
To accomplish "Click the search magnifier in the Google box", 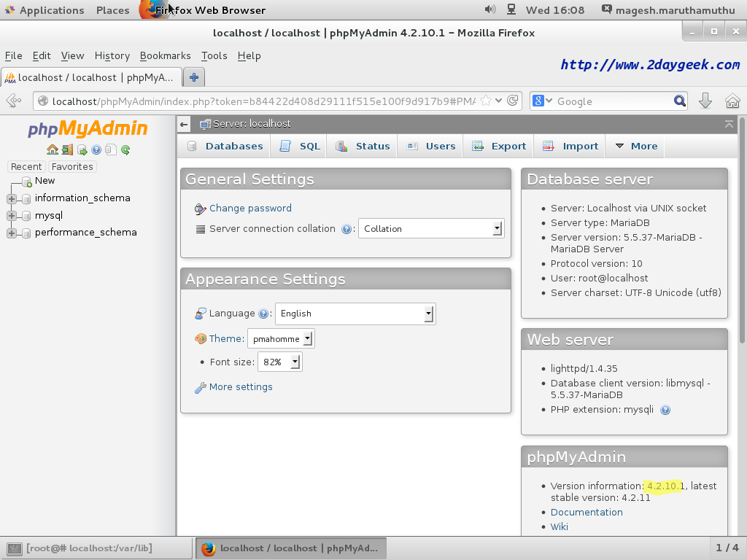I will [680, 101].
